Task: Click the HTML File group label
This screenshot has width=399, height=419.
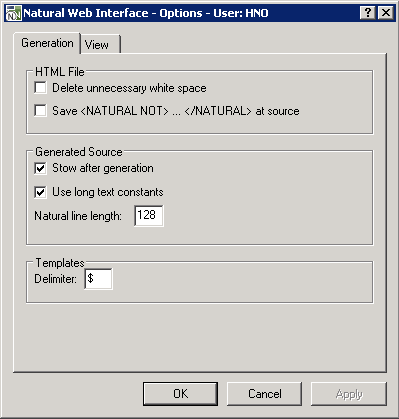Action: [x=60, y=72]
